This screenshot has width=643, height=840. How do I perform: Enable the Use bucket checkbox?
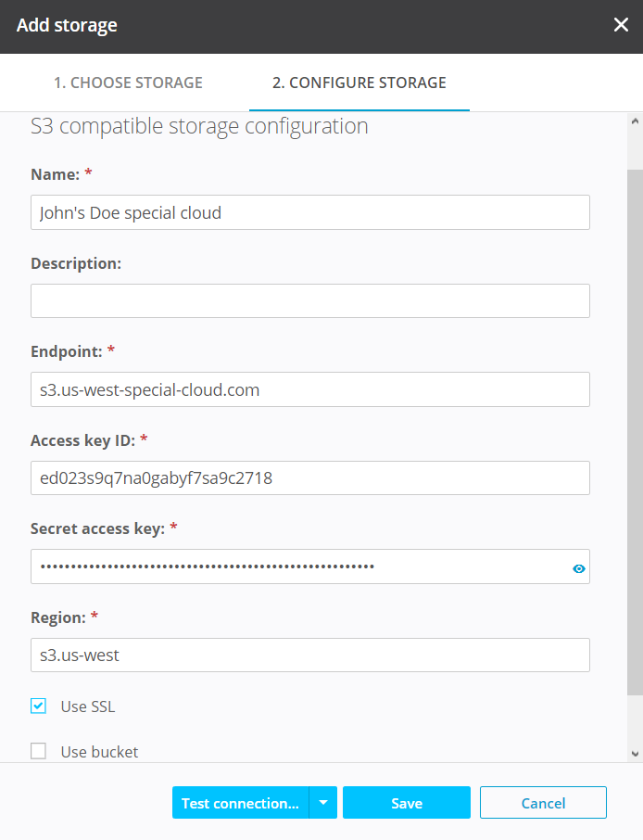38,751
